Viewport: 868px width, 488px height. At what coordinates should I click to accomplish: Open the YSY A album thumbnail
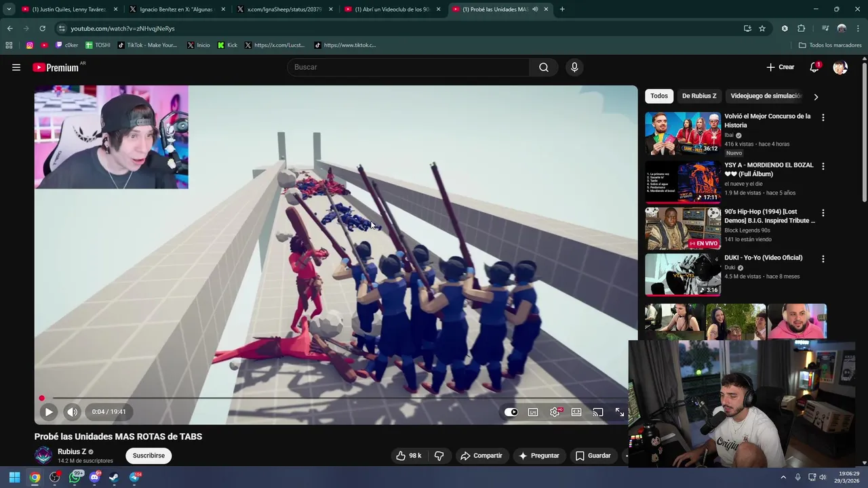click(683, 182)
